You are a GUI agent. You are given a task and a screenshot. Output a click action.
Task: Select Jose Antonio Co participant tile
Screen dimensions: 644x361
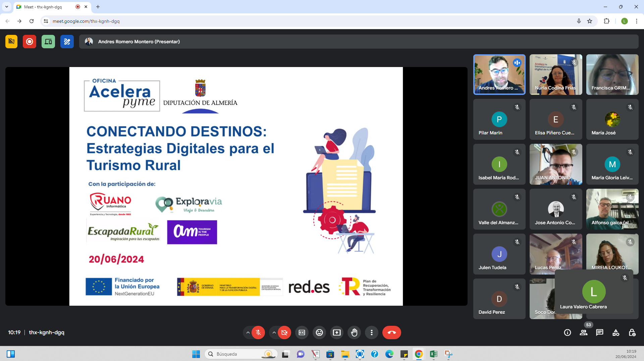pos(556,209)
